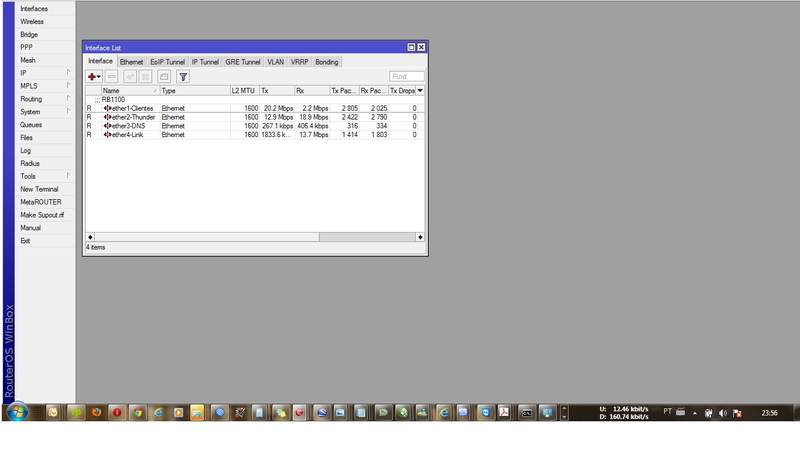Click the Remove (minus) toolbar button
This screenshot has width=800, height=450.
coord(112,77)
